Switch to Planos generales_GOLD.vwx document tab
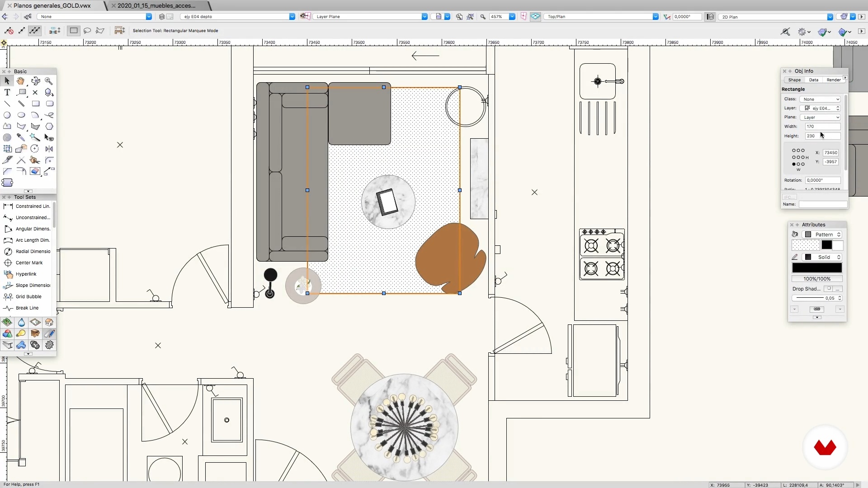Image resolution: width=868 pixels, height=488 pixels. [x=52, y=5]
